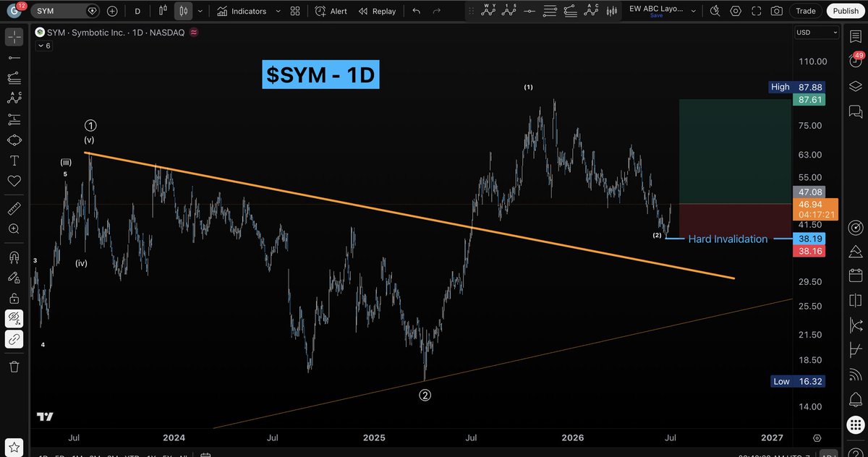Select the $SYM - 1D text box
Screen dimensions: 868x457
click(321, 75)
